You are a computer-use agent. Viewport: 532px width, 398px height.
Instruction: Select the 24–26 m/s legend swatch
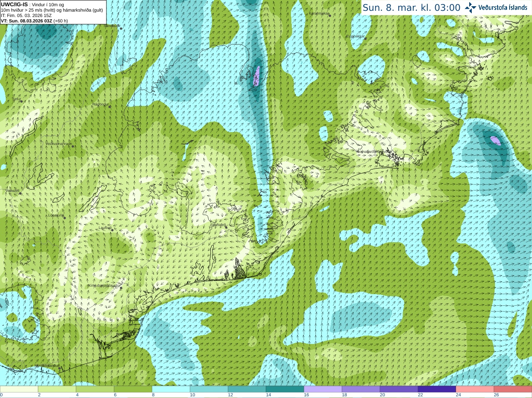click(475, 389)
